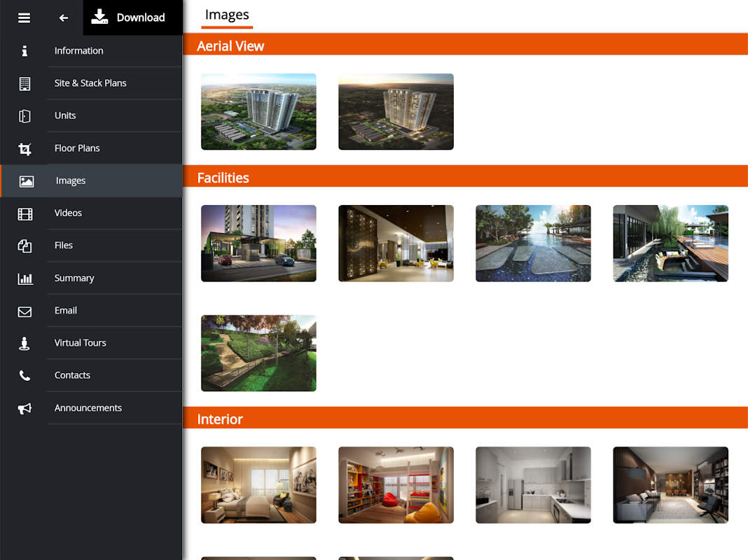Select the Images sidebar label
The width and height of the screenshot is (748, 560).
pos(71,181)
